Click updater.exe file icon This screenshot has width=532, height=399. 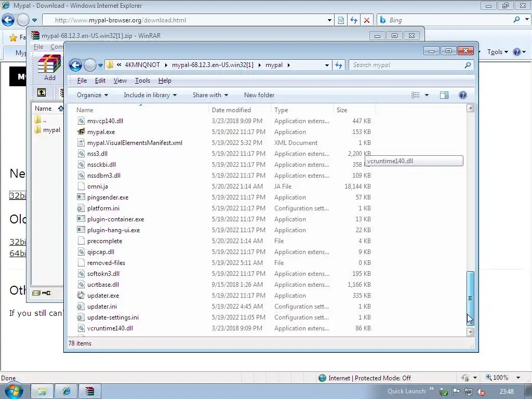pyautogui.click(x=81, y=295)
